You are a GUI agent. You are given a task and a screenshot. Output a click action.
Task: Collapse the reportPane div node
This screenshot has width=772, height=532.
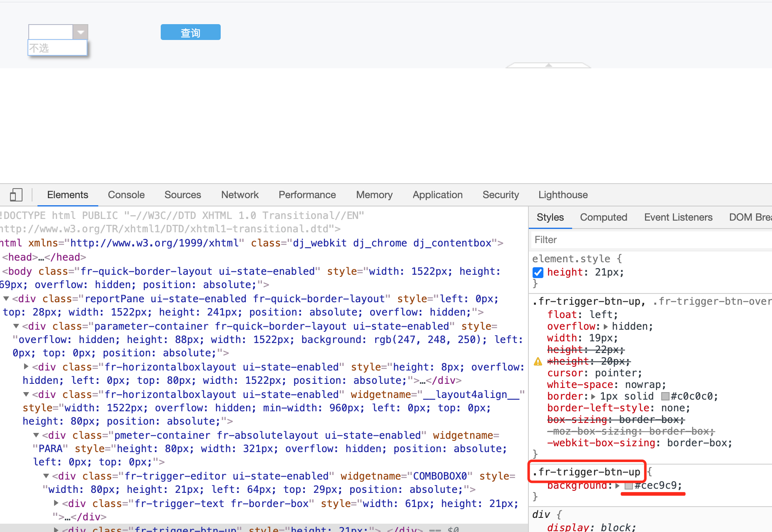6,298
